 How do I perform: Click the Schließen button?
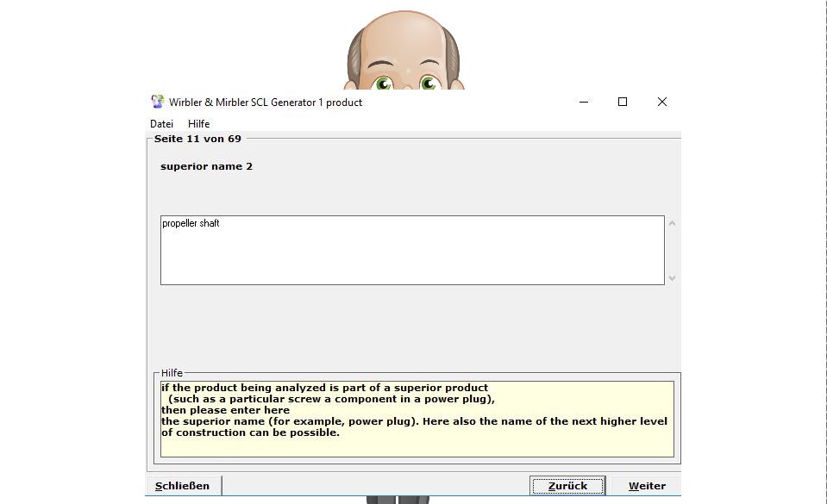click(183, 486)
